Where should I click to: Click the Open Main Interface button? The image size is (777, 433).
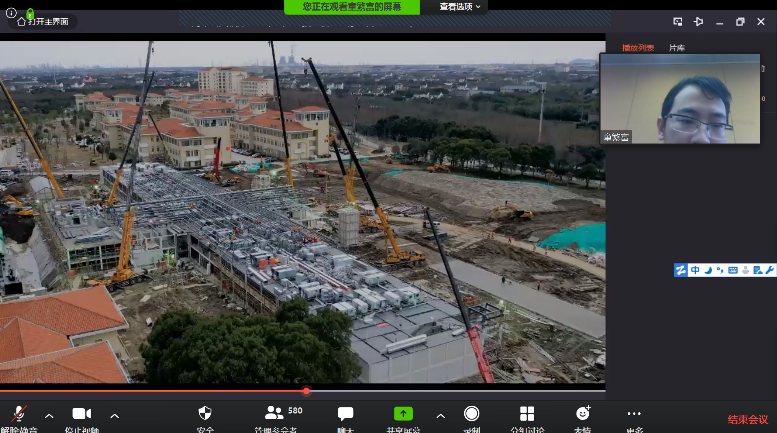click(x=43, y=22)
